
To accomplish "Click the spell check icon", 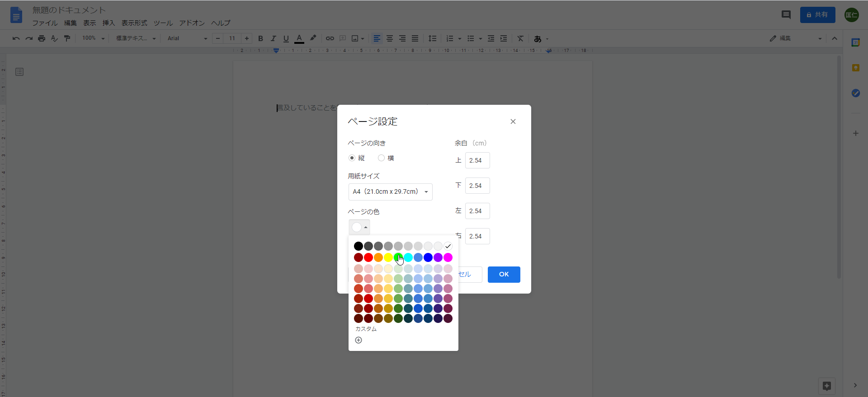I will coord(54,38).
